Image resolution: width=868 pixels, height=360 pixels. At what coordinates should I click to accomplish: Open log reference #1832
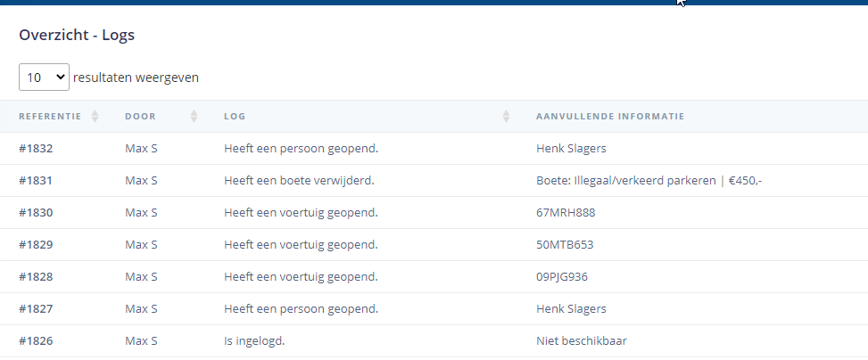pos(36,149)
